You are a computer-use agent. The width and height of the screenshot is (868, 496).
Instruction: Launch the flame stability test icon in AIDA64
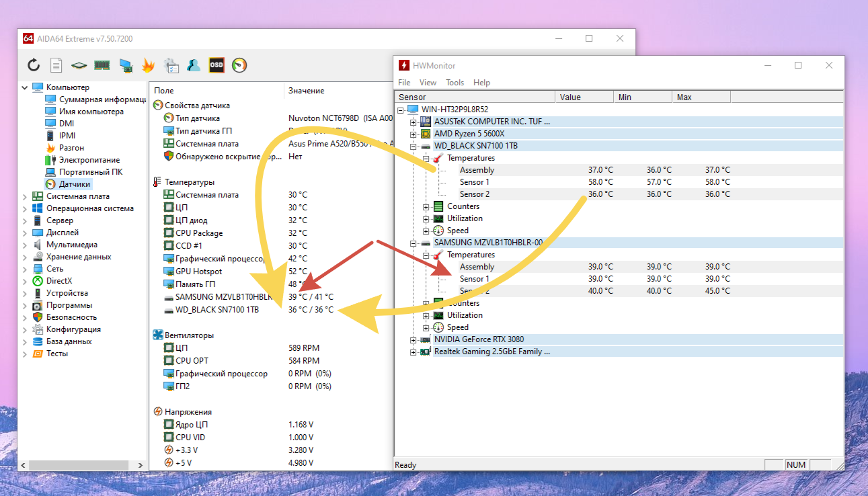148,65
